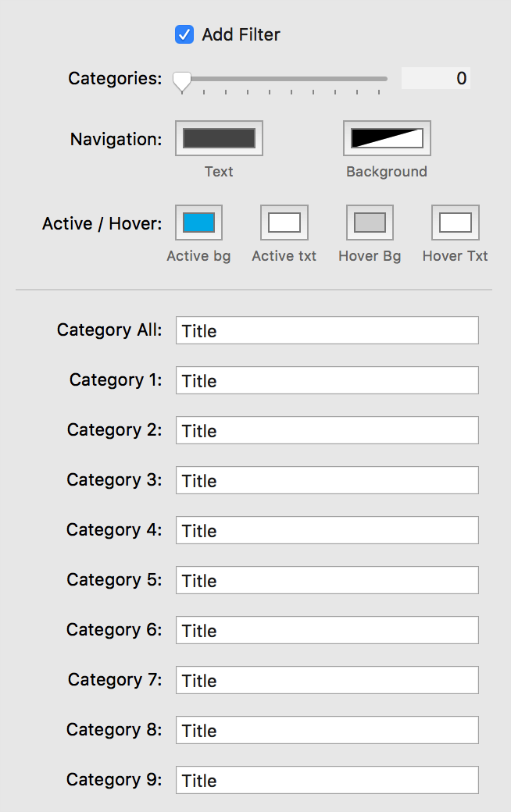Click the Categories number value field
511x812 pixels.
pos(435,78)
